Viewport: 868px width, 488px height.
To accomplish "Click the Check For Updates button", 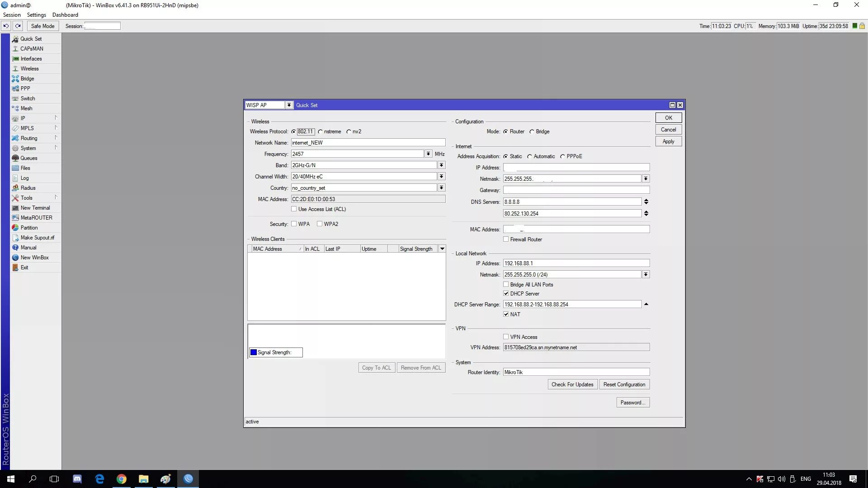I will 572,385.
